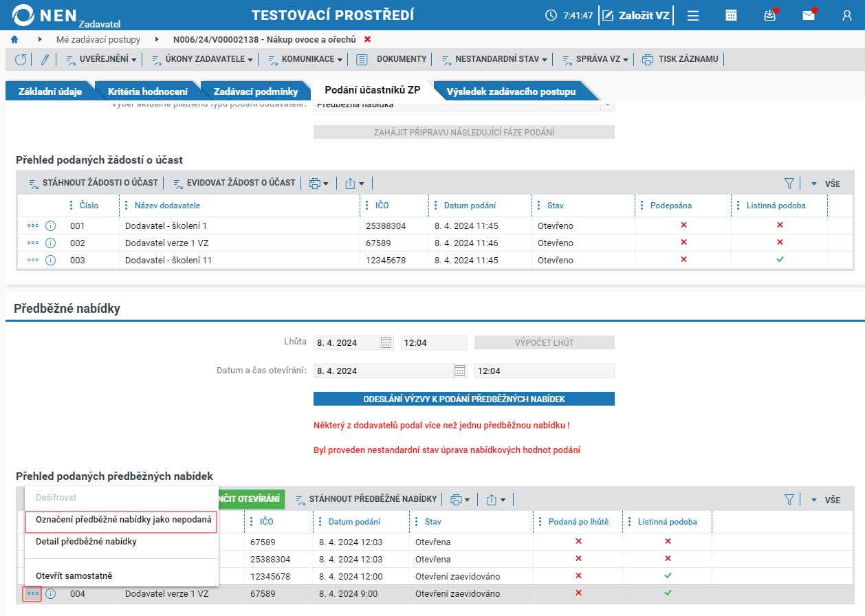Click filter icon in requests table
The width and height of the screenshot is (865, 616).
[789, 184]
